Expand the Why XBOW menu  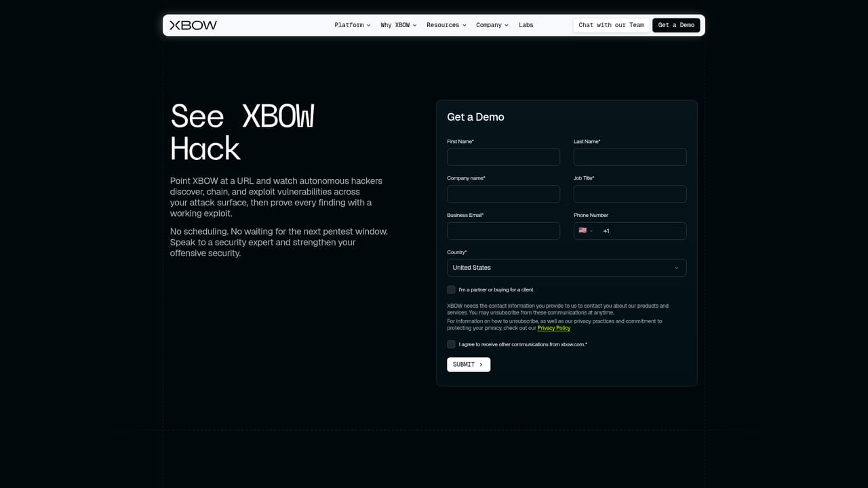coord(399,25)
